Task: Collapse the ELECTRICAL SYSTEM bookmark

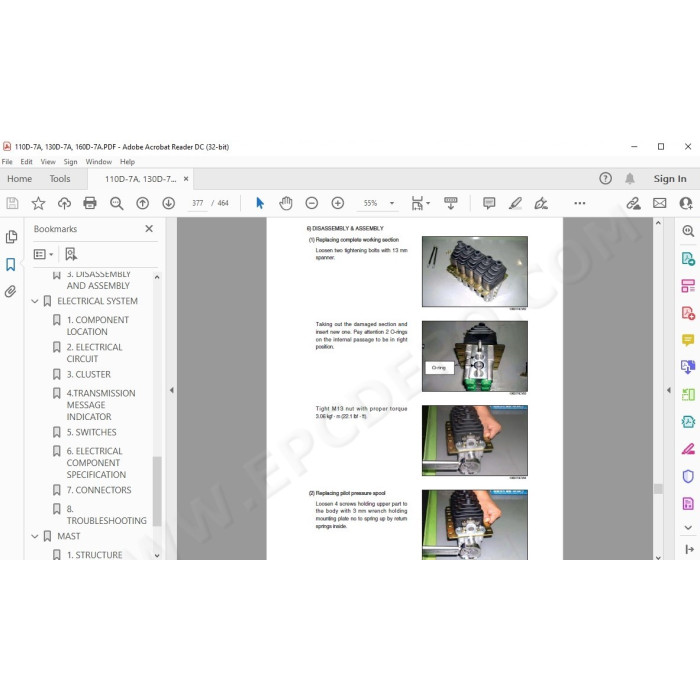Action: tap(35, 301)
